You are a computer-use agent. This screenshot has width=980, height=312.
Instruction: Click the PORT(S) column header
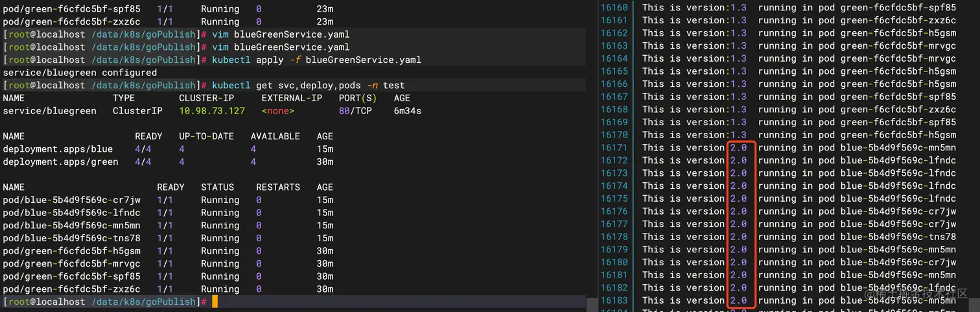coord(358,98)
